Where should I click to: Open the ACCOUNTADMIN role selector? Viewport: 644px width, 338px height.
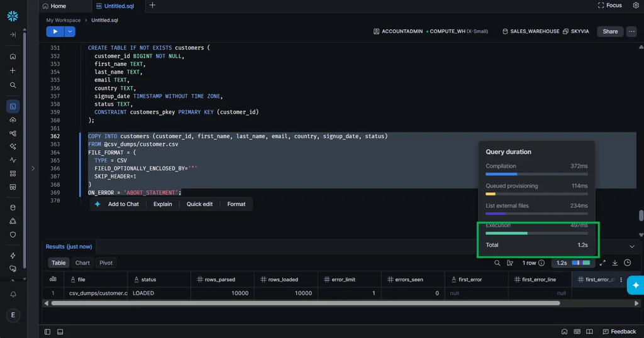398,31
